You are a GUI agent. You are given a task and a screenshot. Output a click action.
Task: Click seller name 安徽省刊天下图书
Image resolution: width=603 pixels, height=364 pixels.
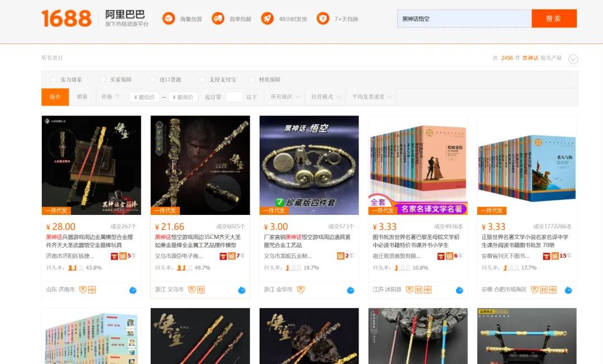(505, 256)
